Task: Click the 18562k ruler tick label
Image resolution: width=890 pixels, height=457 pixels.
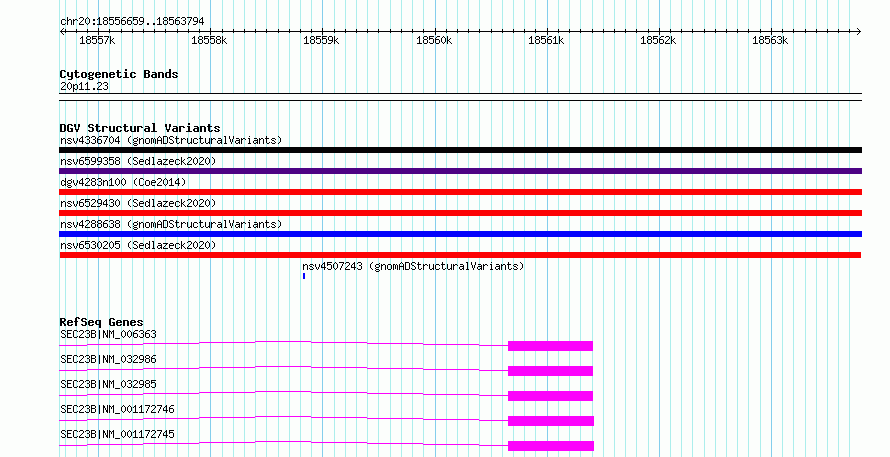Action: tap(658, 40)
